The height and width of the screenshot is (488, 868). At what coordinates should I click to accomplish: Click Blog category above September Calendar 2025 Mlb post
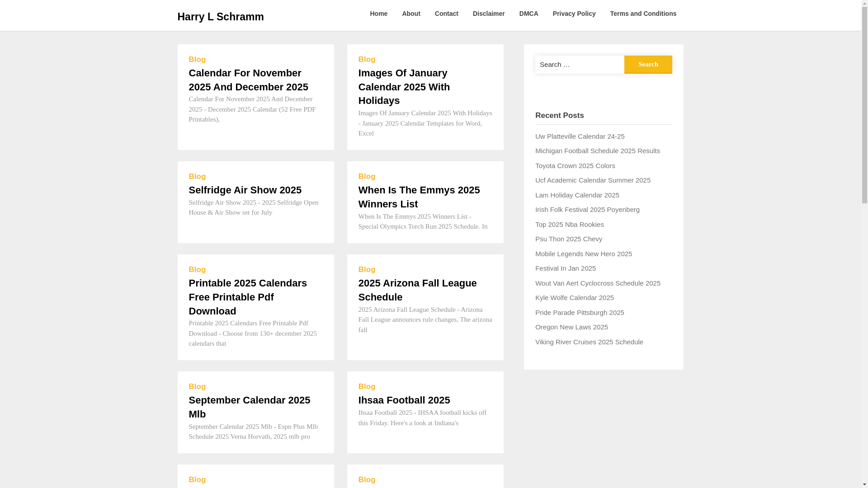[x=197, y=387]
